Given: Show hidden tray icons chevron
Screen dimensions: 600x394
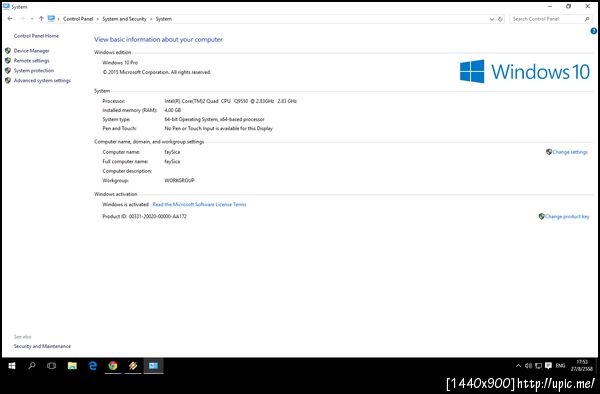Looking at the screenshot, I should pyautogui.click(x=518, y=366).
